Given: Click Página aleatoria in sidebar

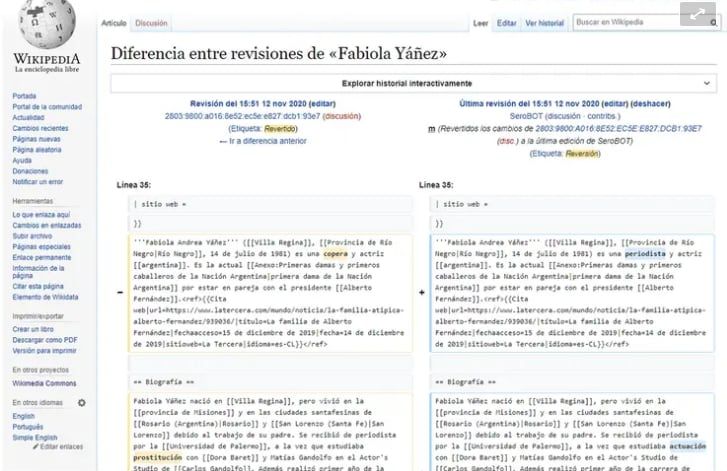Looking at the screenshot, I should [37, 149].
